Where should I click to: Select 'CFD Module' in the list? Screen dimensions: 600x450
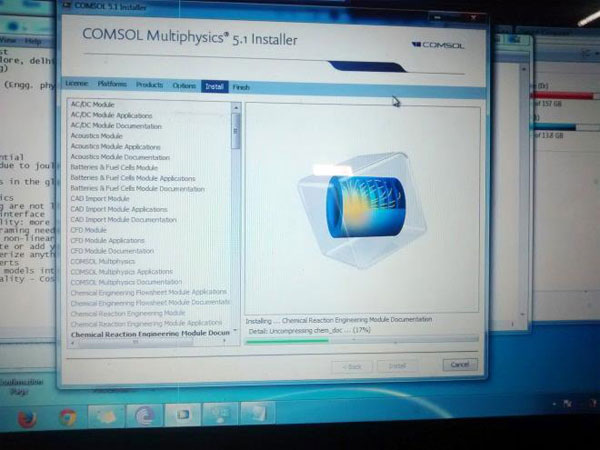pos(88,230)
